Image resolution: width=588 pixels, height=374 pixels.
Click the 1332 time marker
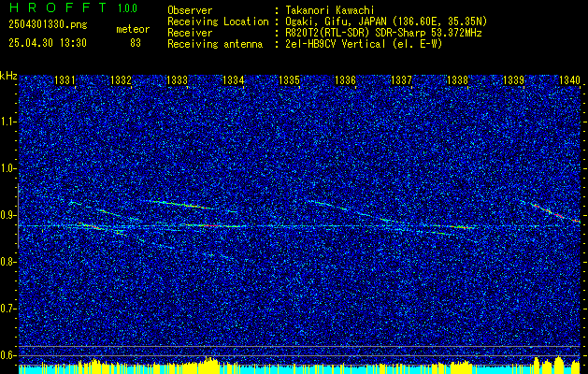122,79
